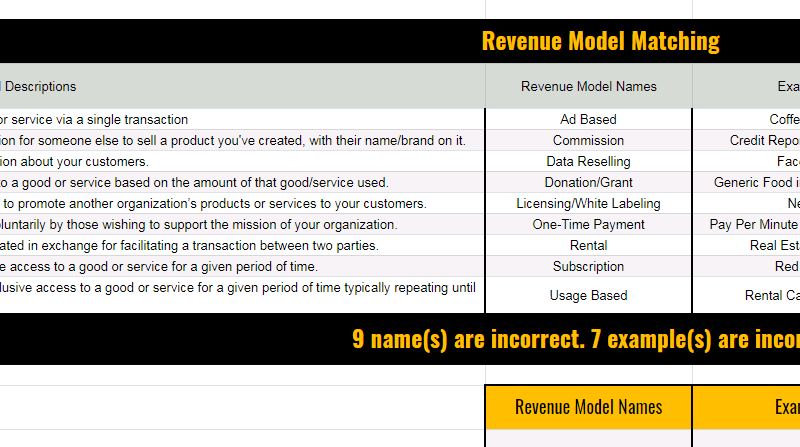This screenshot has width=800, height=447.
Task: Click the 'facilitating a transaction' description cell
Action: click(242, 245)
